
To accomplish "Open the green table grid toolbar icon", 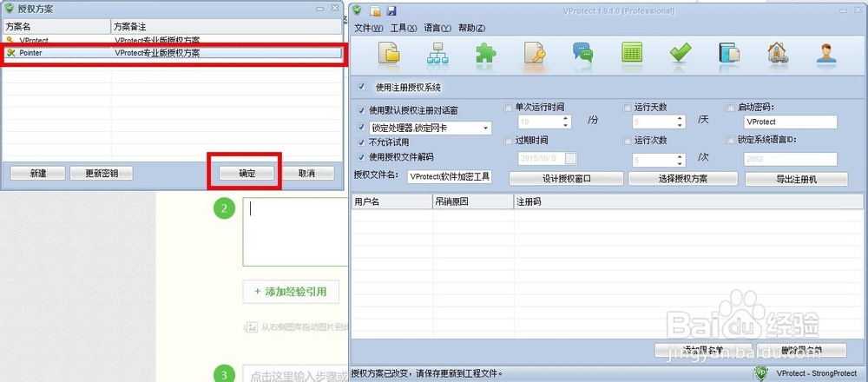I will (632, 54).
